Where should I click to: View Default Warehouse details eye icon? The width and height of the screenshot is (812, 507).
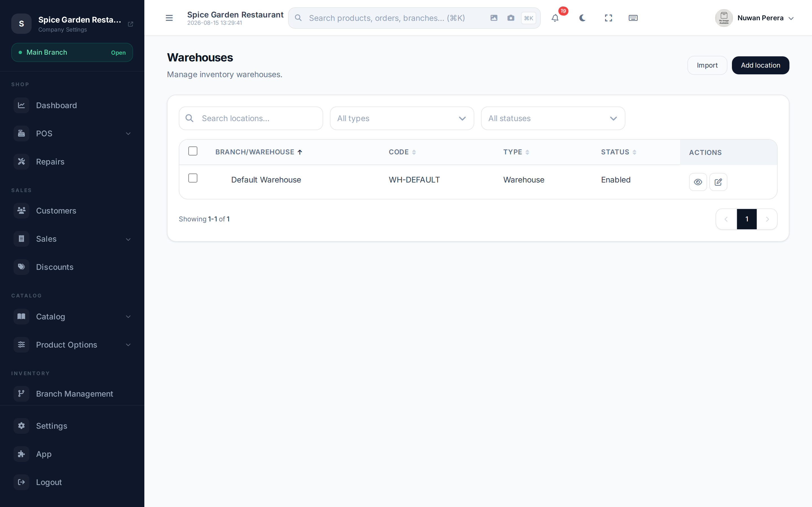pos(698,182)
